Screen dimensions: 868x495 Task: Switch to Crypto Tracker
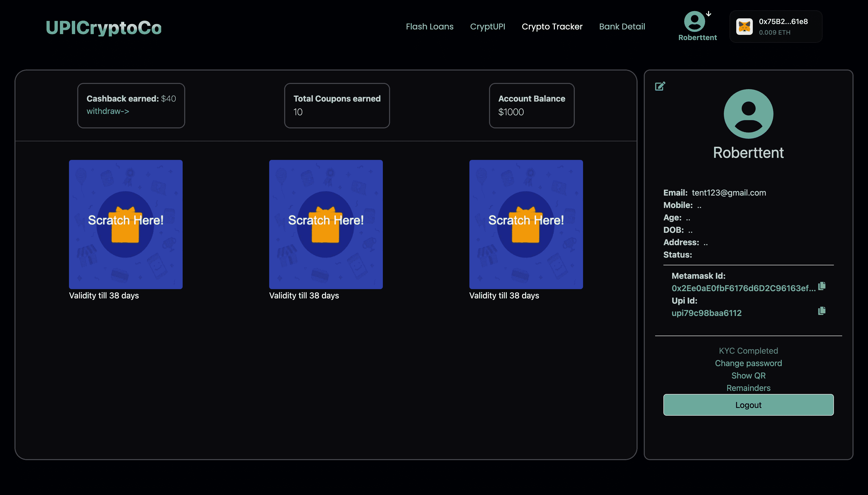tap(552, 27)
